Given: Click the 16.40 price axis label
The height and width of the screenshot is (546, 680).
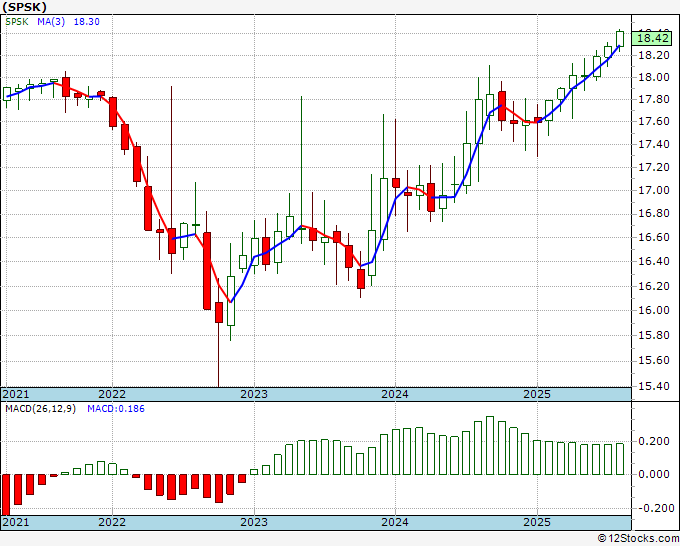Looking at the screenshot, I should (x=654, y=261).
